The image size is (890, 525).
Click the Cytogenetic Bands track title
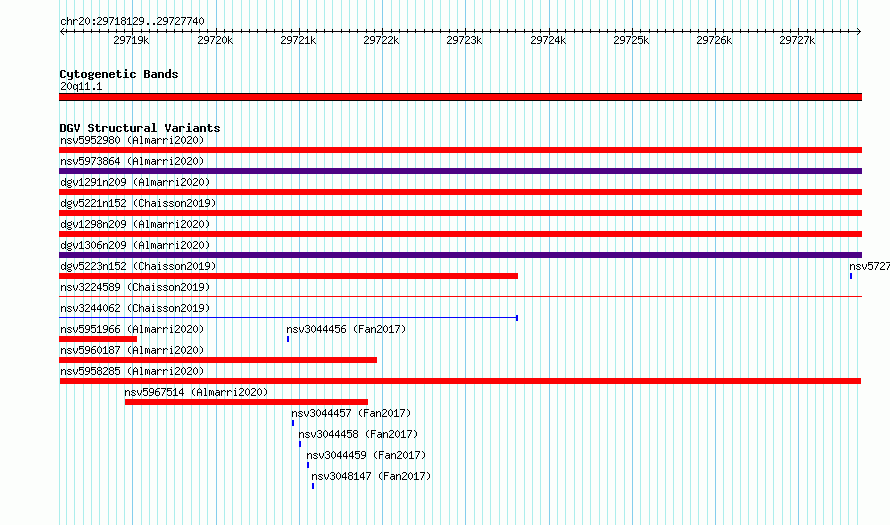click(x=119, y=74)
